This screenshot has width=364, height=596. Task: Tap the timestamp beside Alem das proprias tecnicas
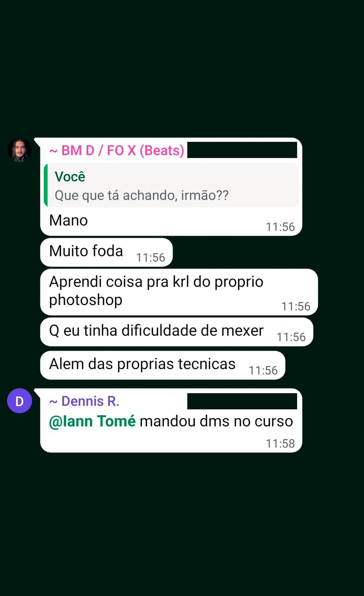click(263, 370)
